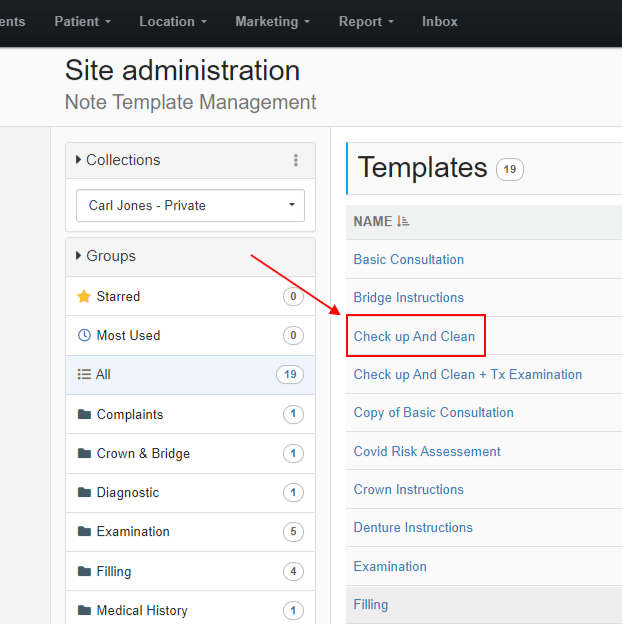Open the Carl Jones - Private dropdown
Viewport: 622px width, 624px height.
click(190, 205)
